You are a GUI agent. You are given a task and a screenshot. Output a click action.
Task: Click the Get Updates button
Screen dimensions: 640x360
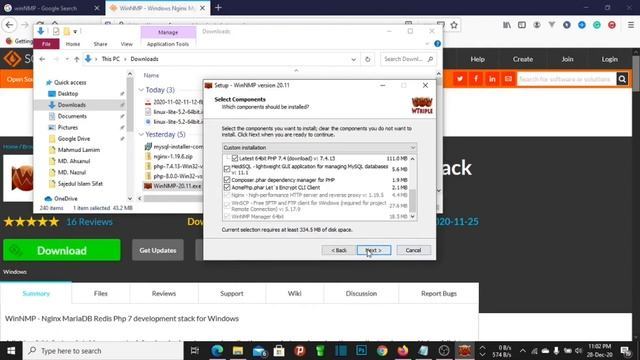[158, 250]
